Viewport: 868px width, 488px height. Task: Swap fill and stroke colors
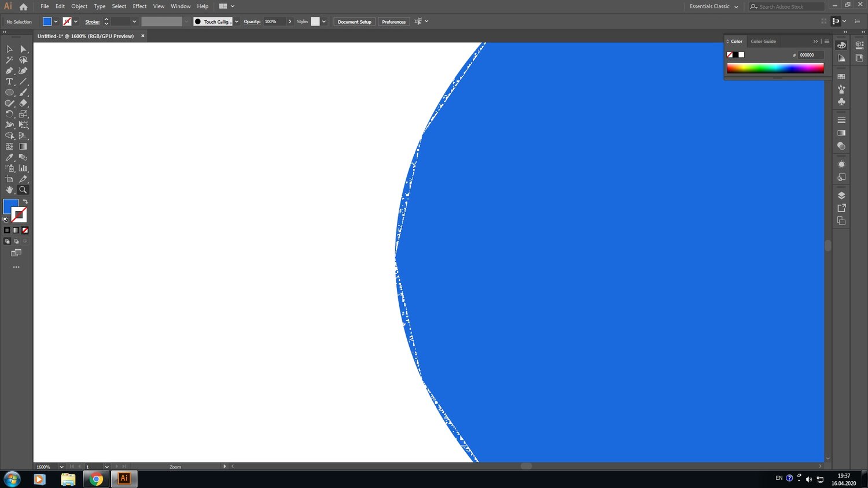(x=25, y=202)
